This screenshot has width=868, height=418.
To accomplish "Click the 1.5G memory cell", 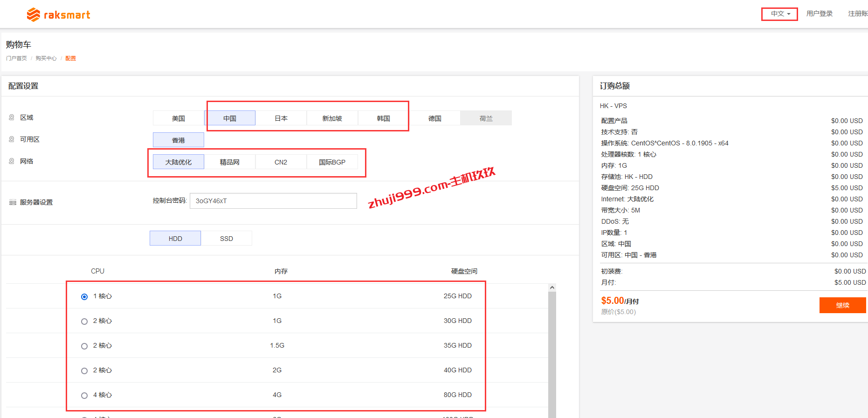I will click(277, 345).
